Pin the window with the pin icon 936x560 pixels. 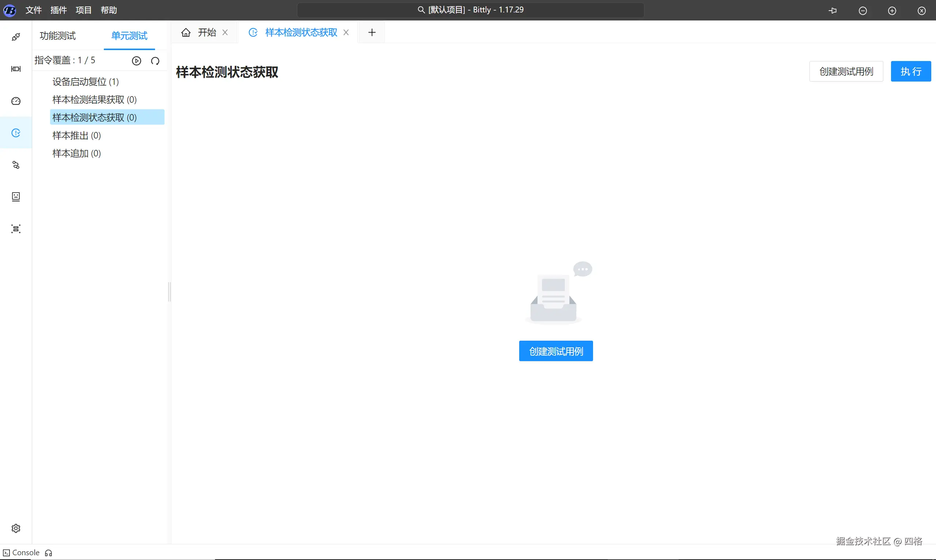point(833,11)
